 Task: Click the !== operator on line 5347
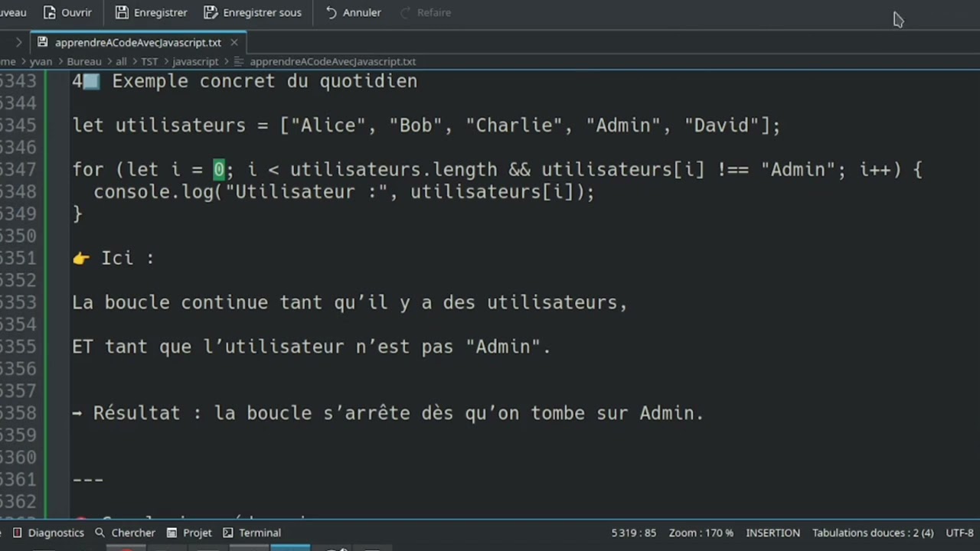coord(733,170)
